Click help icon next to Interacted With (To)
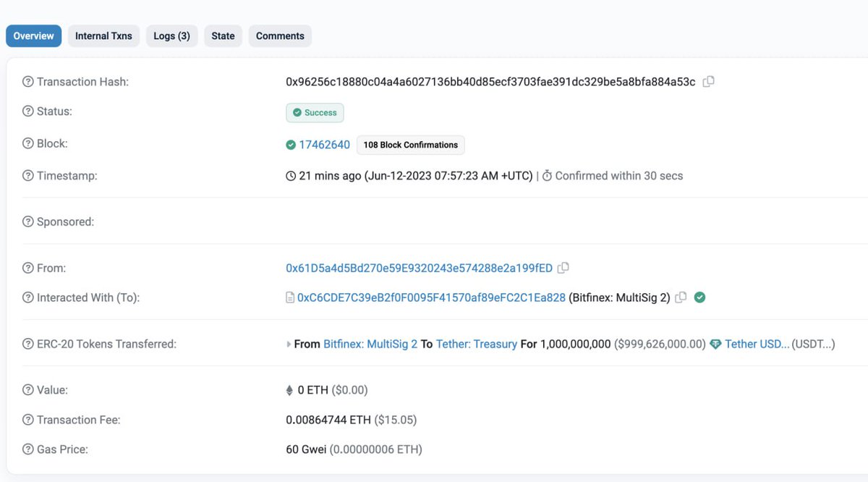 [28, 297]
